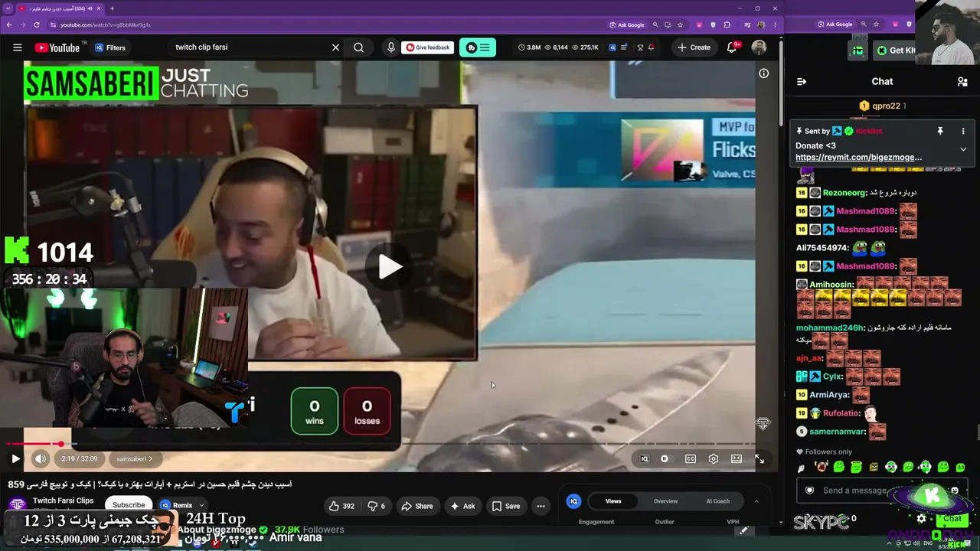Run the search with the magnifier button

358,47
